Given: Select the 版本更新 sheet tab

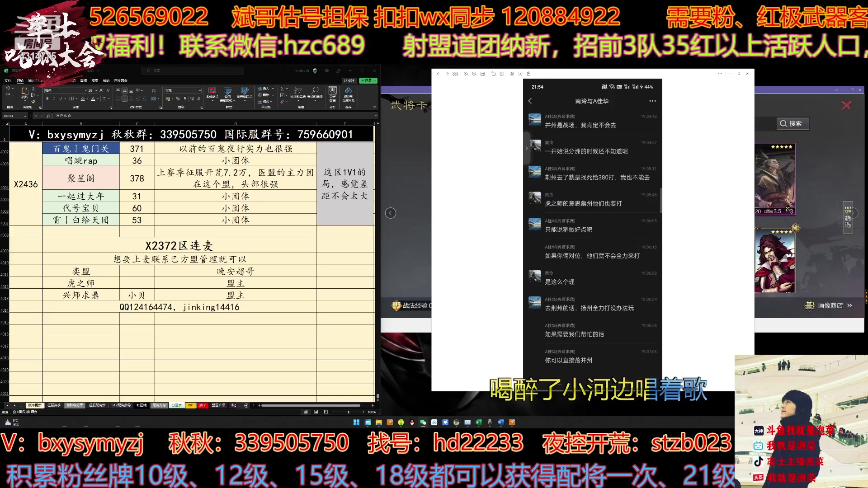Looking at the screenshot, I should point(35,405).
